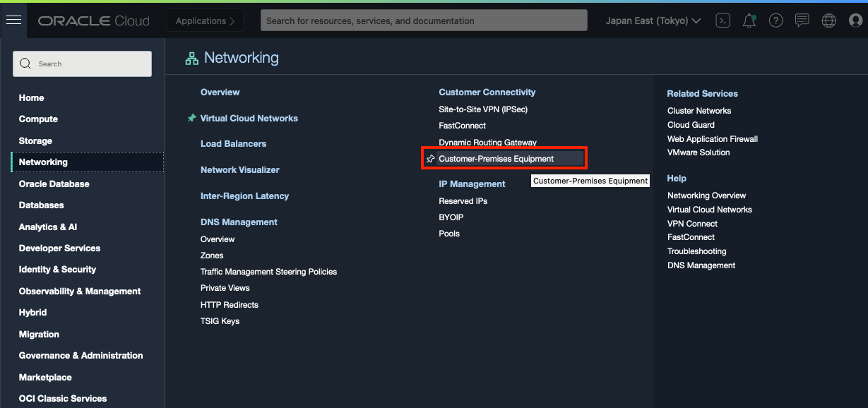Open the notifications bell
The image size is (868, 408).
[749, 20]
